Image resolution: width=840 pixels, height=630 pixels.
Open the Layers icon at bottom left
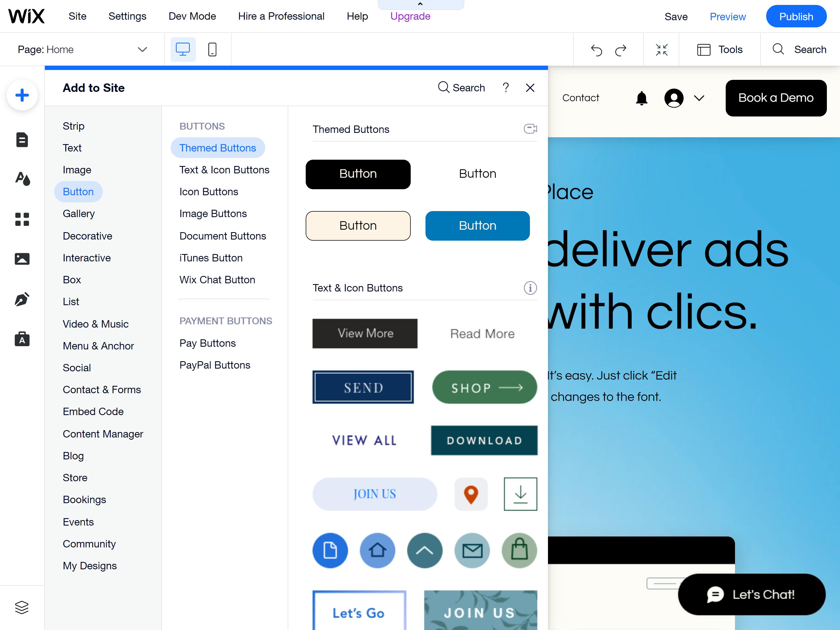(x=22, y=607)
